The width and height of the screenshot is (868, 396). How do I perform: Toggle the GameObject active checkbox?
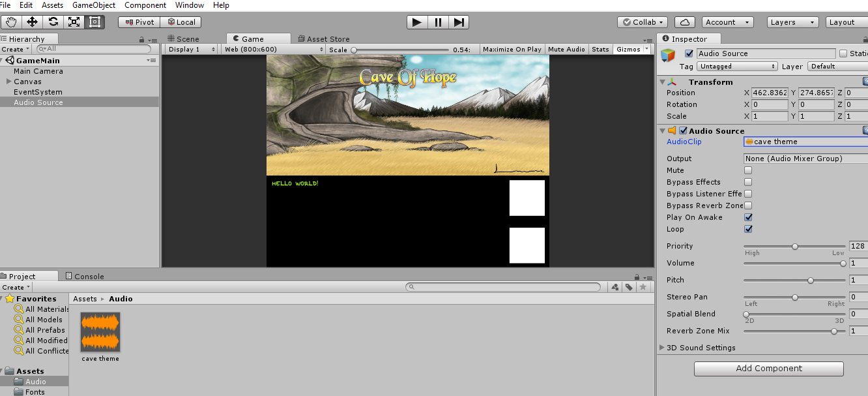(x=689, y=53)
